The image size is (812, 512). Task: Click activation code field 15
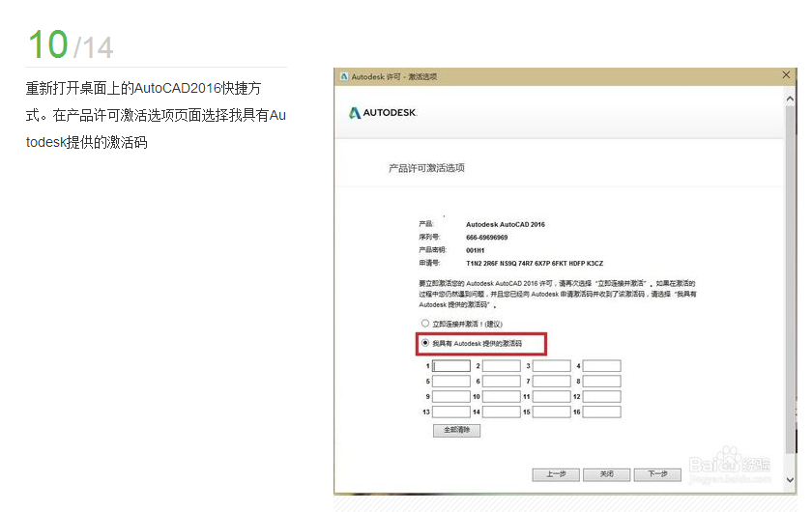[552, 412]
